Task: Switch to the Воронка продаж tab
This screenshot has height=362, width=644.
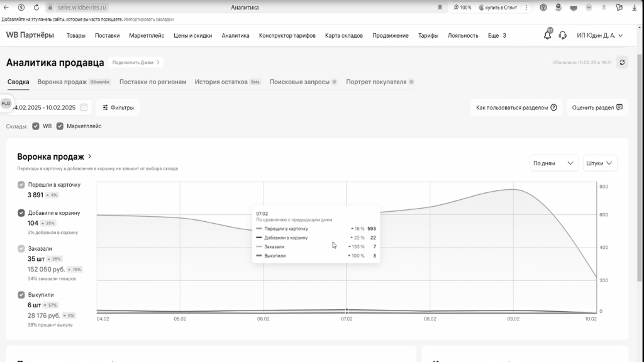Action: pyautogui.click(x=74, y=82)
